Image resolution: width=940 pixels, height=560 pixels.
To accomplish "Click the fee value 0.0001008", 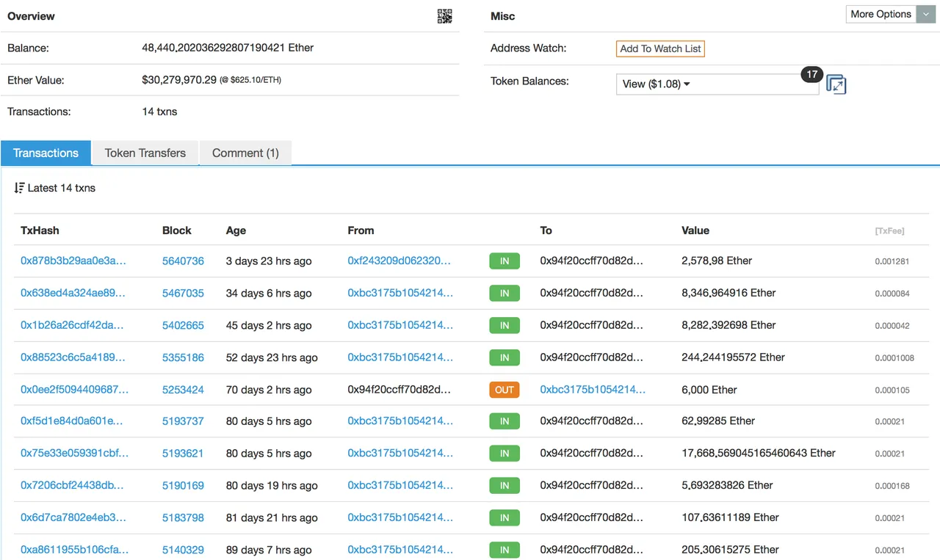I will click(x=894, y=358).
